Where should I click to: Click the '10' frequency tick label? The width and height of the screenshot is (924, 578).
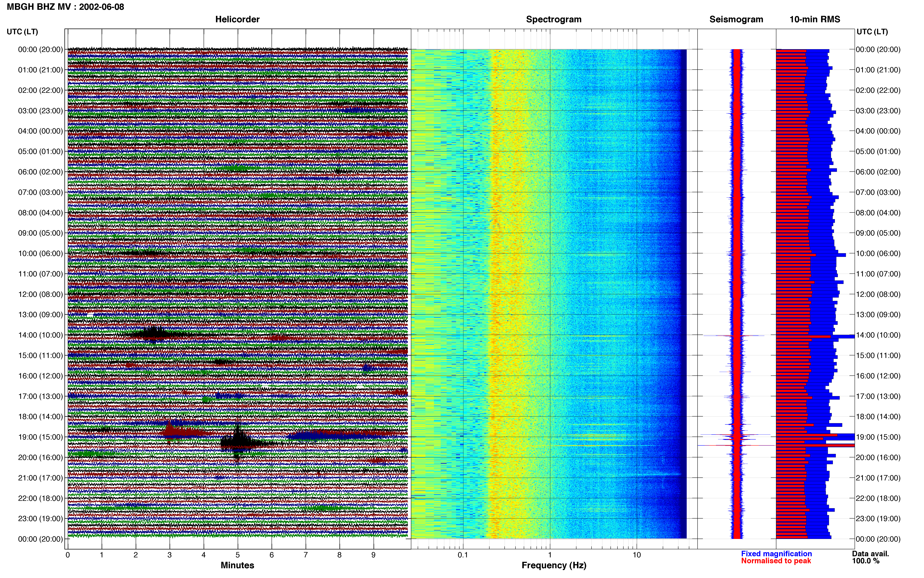point(636,555)
